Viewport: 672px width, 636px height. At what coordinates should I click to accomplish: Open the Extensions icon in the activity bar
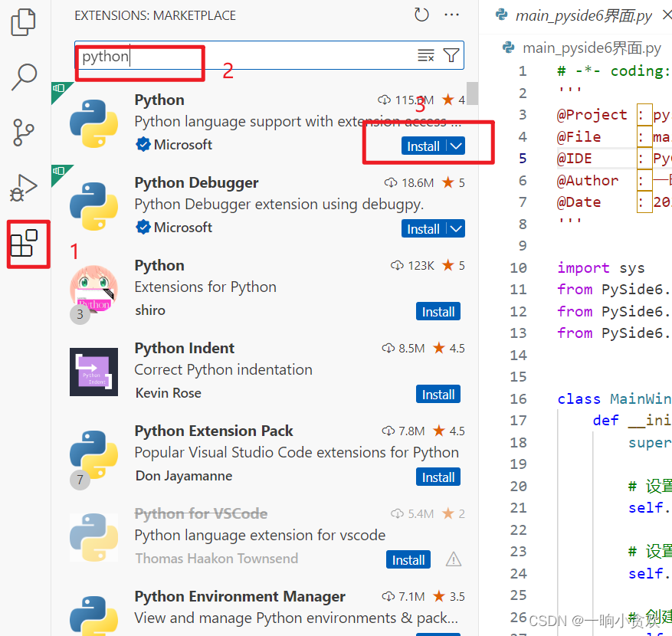pos(28,244)
